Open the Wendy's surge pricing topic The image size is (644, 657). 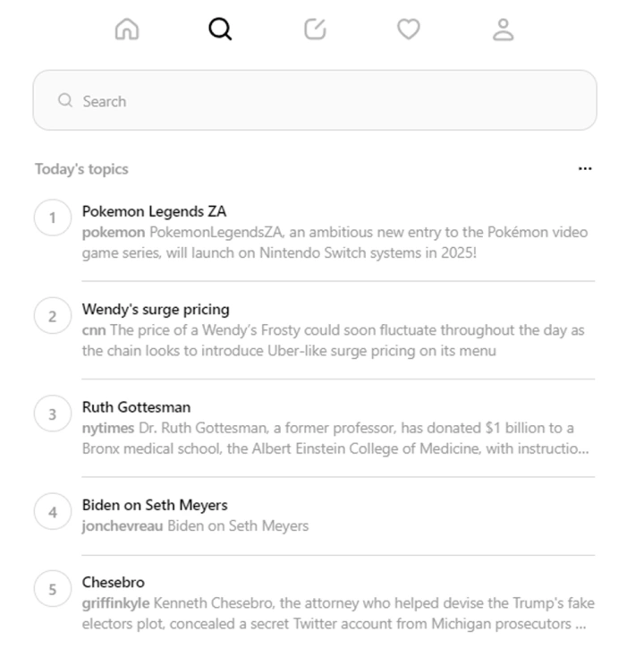coord(156,310)
